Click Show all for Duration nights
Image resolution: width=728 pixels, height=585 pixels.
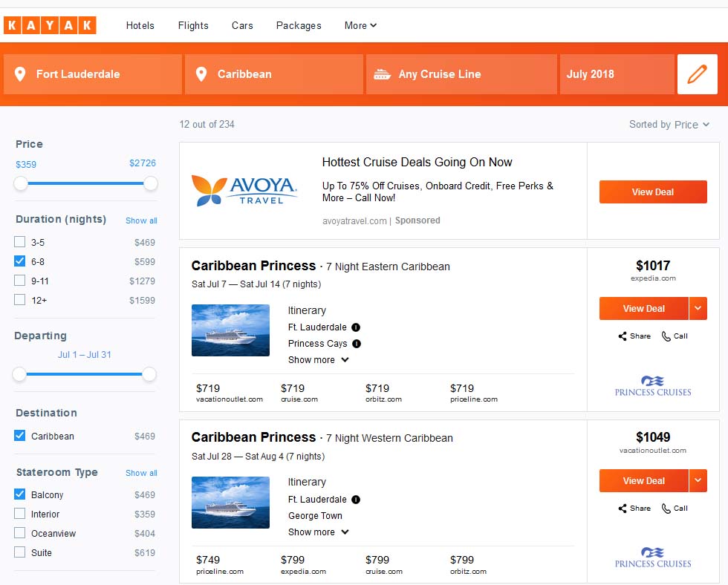(141, 220)
